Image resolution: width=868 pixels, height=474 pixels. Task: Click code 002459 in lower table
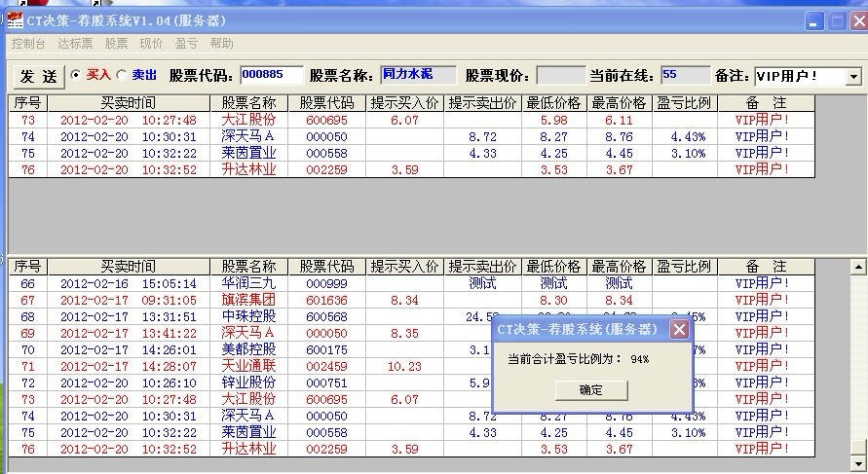(326, 367)
